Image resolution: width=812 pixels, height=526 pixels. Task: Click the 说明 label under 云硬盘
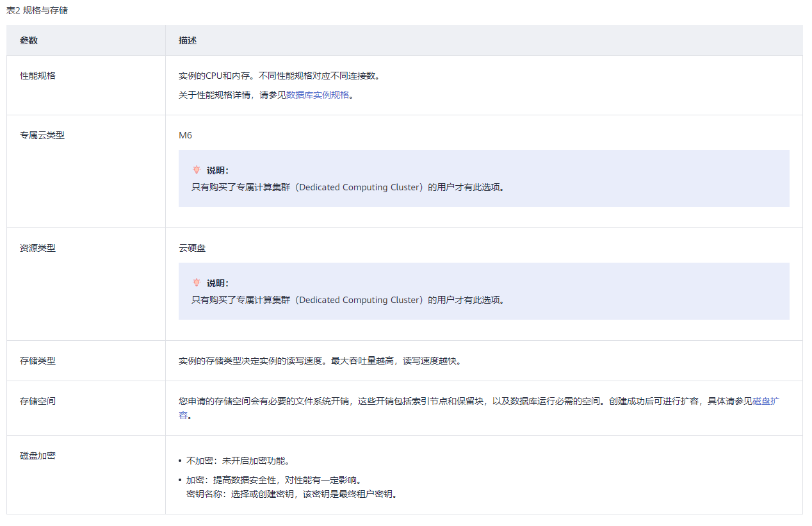click(x=218, y=283)
